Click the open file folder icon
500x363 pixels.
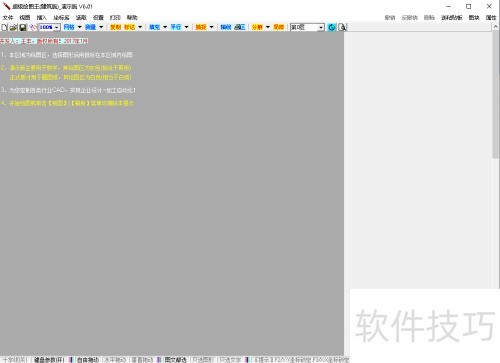pos(13,27)
